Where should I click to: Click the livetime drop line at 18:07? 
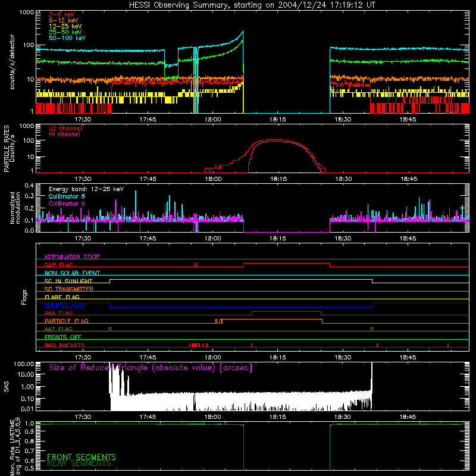point(243,447)
